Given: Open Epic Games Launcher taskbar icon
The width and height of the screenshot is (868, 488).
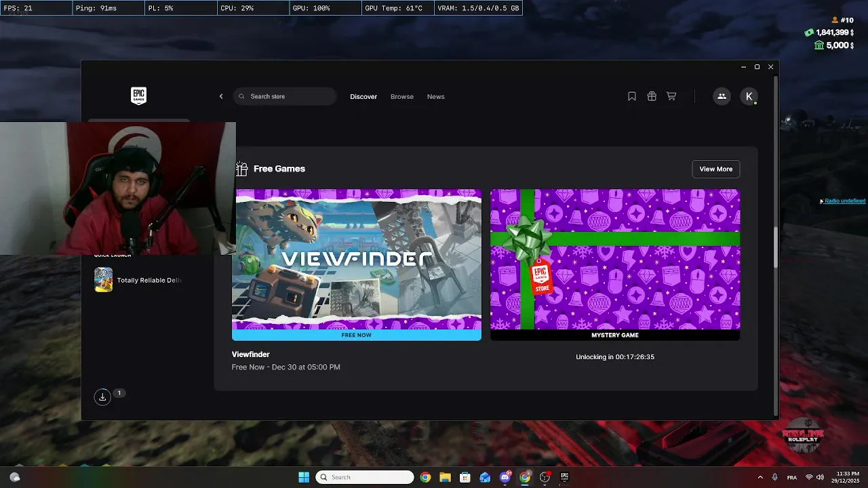Looking at the screenshot, I should (x=564, y=477).
